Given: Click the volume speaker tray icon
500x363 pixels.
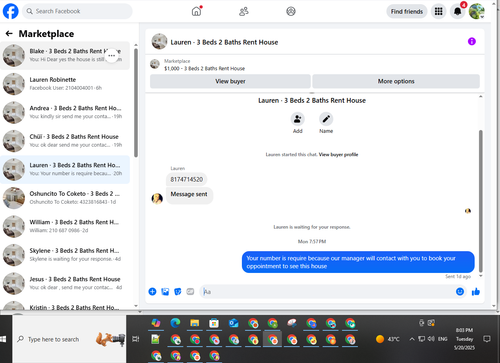Looking at the screenshot, I should pyautogui.click(x=431, y=339).
